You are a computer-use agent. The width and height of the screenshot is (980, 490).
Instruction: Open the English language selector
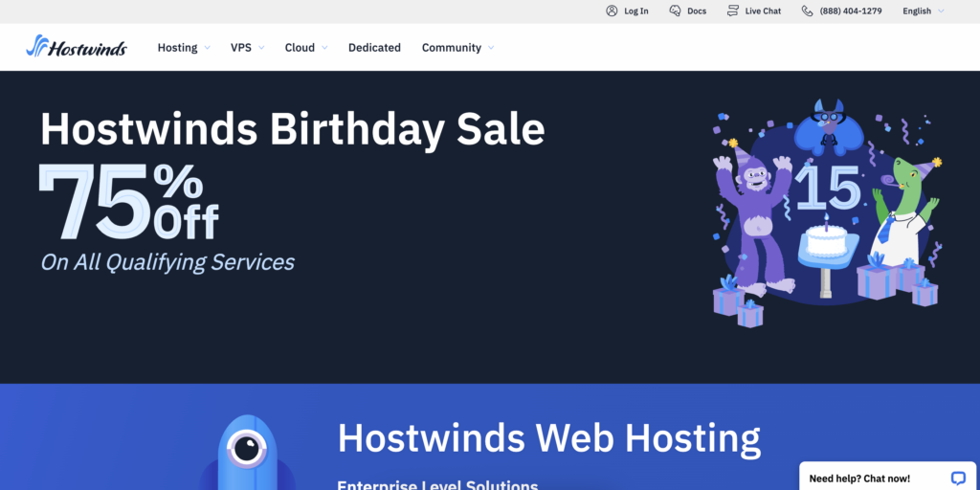(923, 11)
